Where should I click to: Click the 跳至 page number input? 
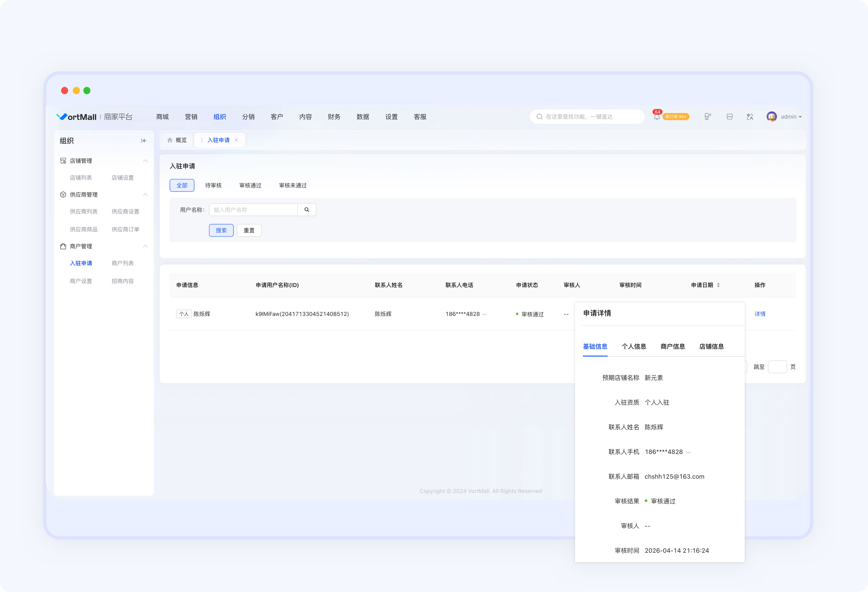(777, 367)
